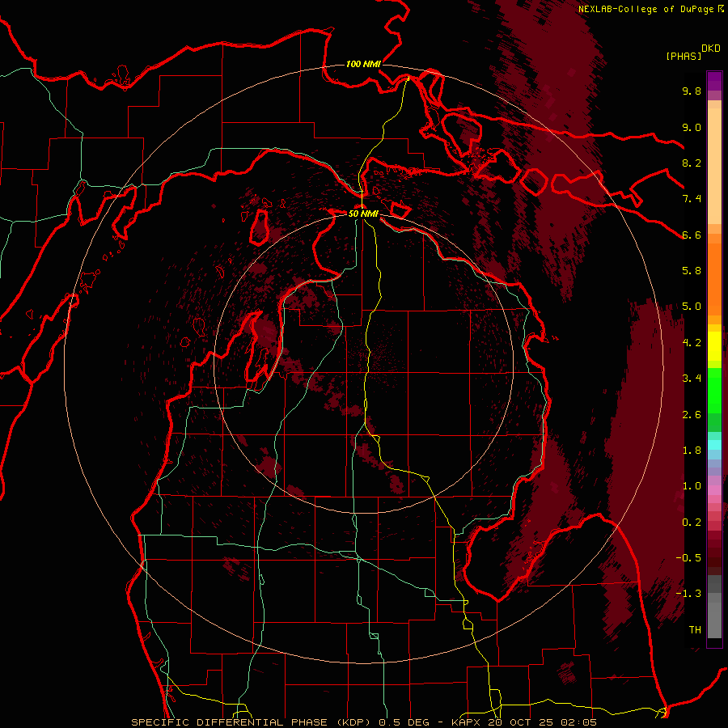Pick the yellow color bar segment
Screen dimensions: 728x728
(x=714, y=346)
